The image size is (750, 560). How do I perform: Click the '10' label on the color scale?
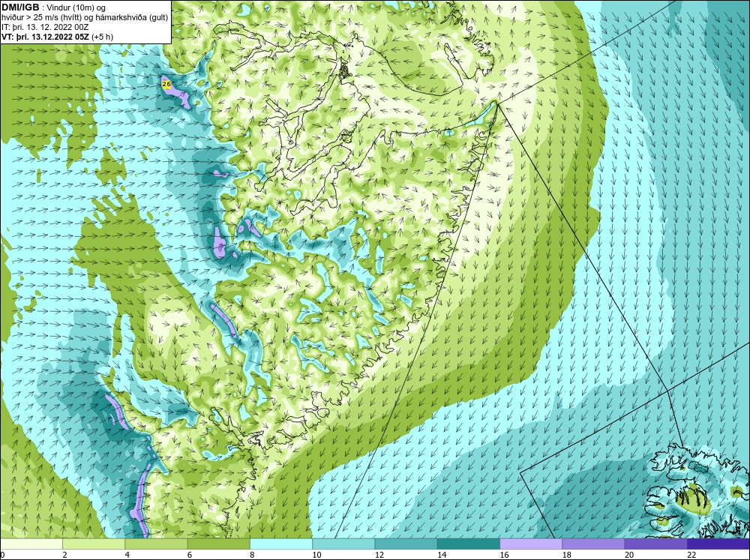click(x=316, y=555)
